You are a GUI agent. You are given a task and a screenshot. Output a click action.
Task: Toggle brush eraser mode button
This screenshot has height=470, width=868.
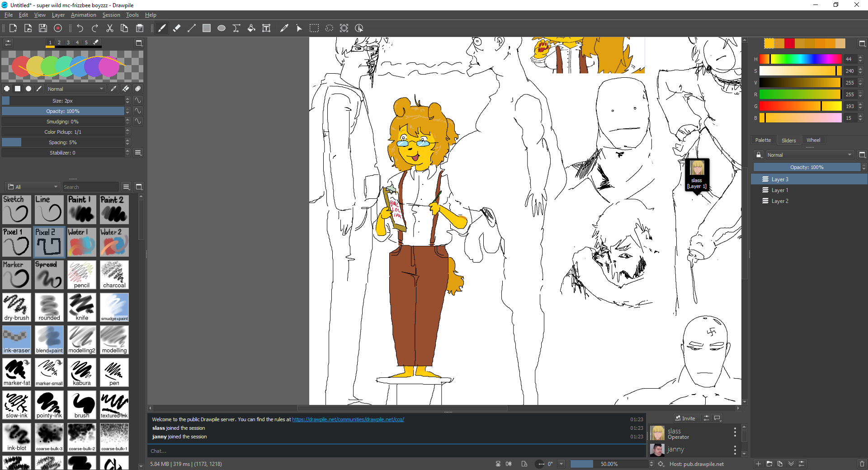point(126,89)
